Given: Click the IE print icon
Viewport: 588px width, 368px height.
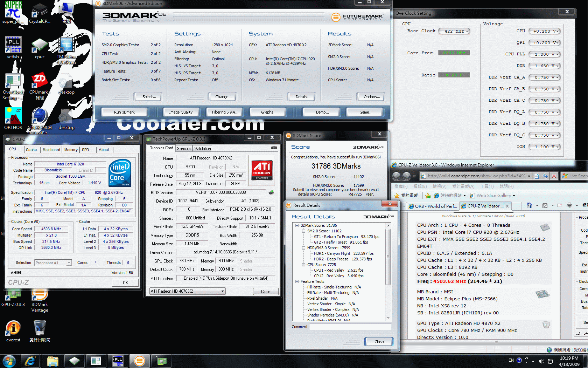Looking at the screenshot, I should click(569, 205).
